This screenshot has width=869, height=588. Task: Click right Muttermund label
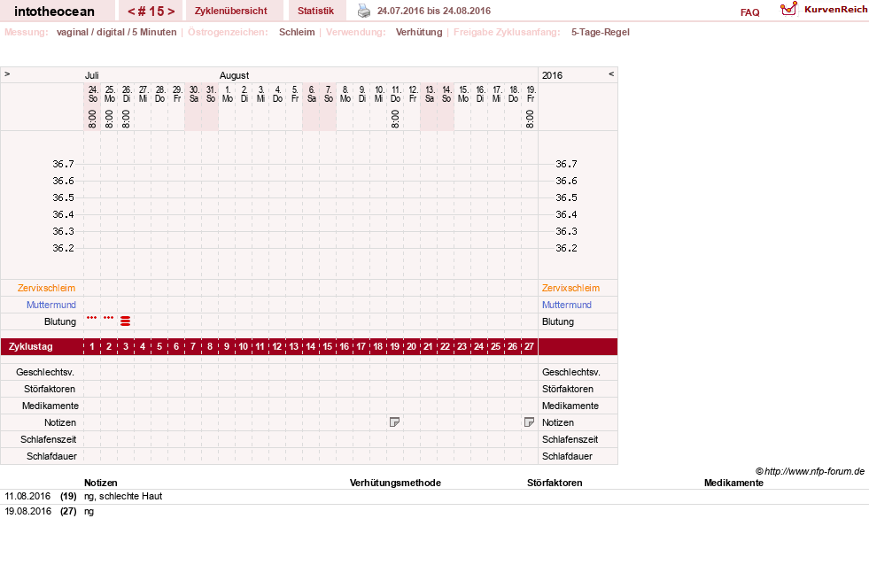point(566,305)
